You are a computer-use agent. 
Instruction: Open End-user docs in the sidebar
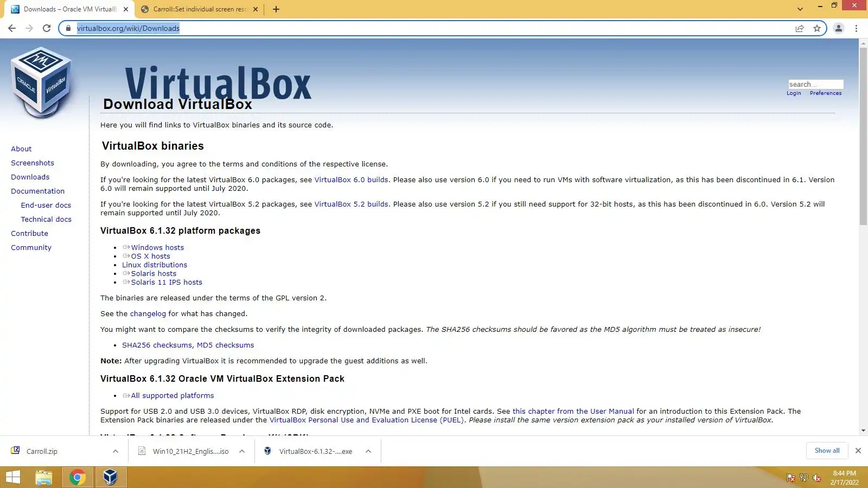click(x=46, y=205)
